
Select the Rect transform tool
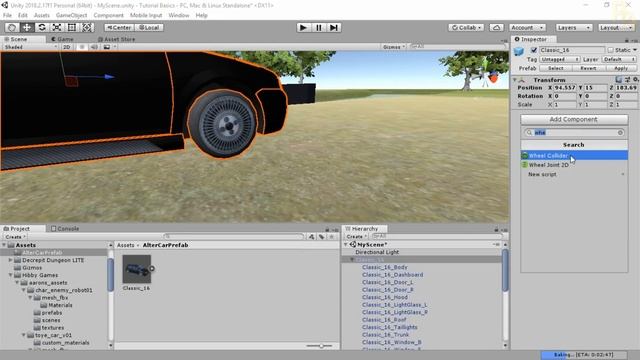pyautogui.click(x=72, y=27)
